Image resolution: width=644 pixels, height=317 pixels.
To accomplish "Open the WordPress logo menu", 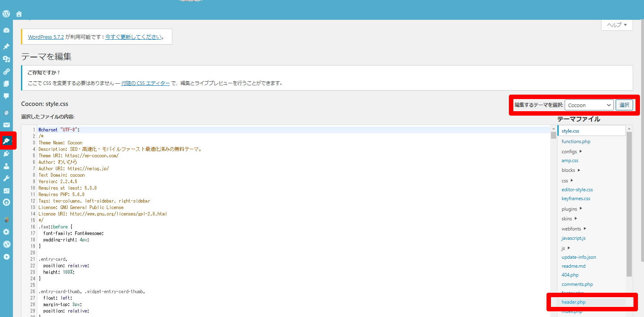I will click(6, 14).
